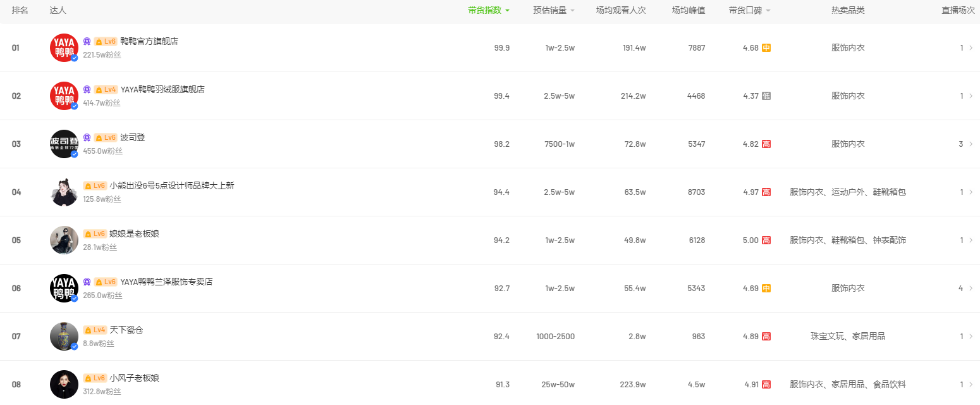This screenshot has width=980, height=405.
Task: Sort by 直播场次 column header
Action: [958, 10]
